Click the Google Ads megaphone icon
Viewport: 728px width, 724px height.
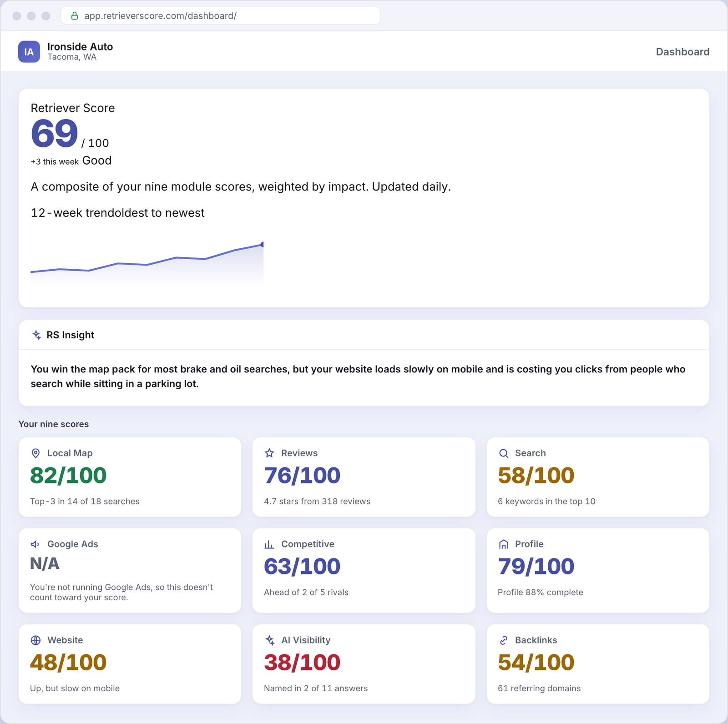tap(35, 544)
